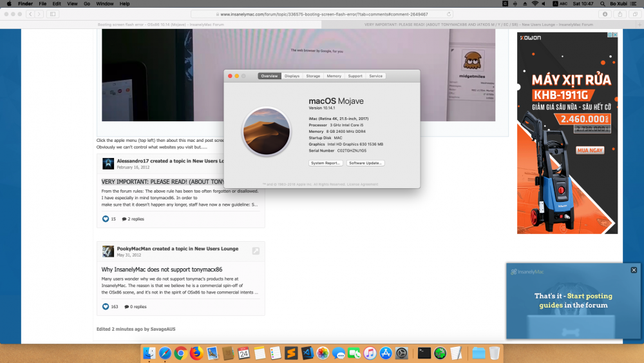This screenshot has width=644, height=363.
Task: Open Google Chrome in the dock
Action: click(x=181, y=353)
